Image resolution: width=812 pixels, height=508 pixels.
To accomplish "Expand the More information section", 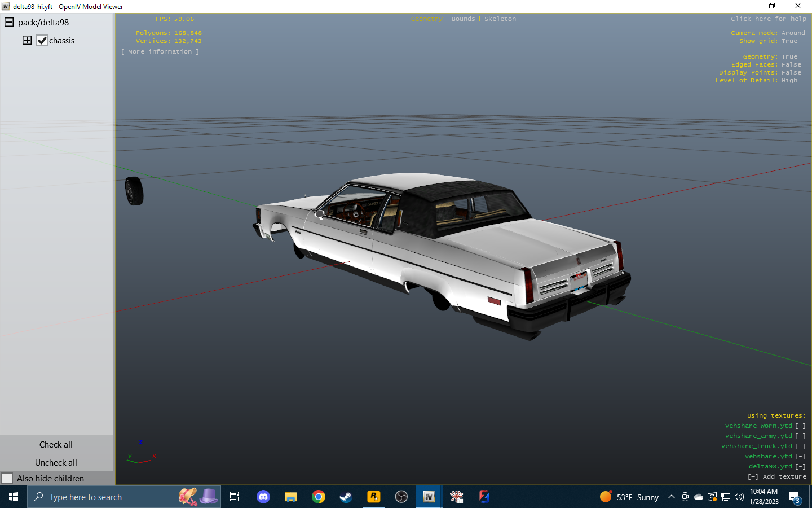I will click(x=160, y=52).
